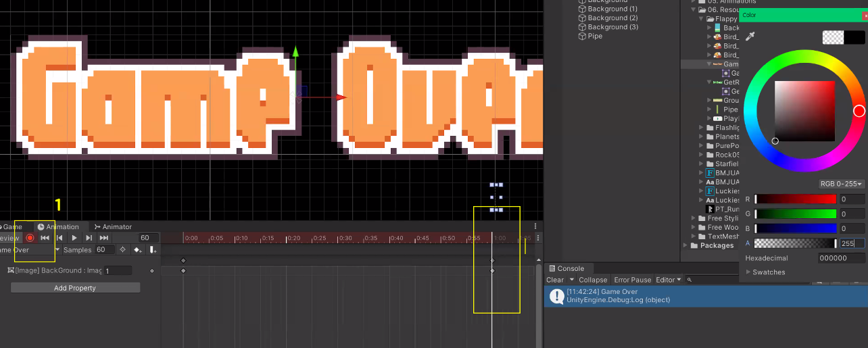Switch to the Game tab

pyautogui.click(x=12, y=227)
